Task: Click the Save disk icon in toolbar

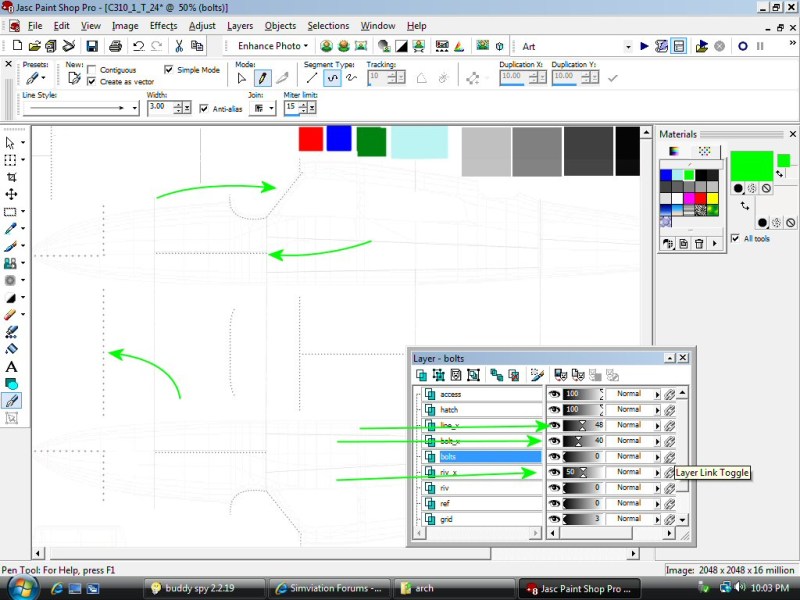Action: tap(92, 46)
